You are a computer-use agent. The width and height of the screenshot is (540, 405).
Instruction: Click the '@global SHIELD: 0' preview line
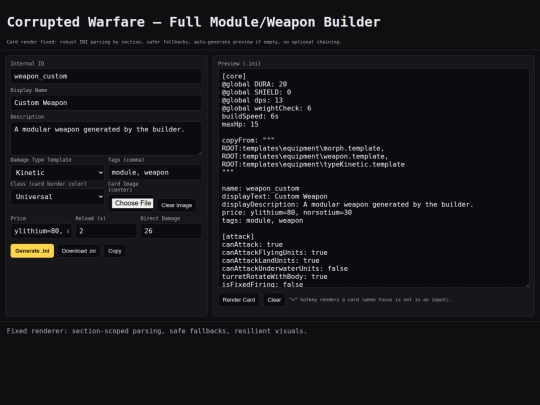pyautogui.click(x=256, y=92)
